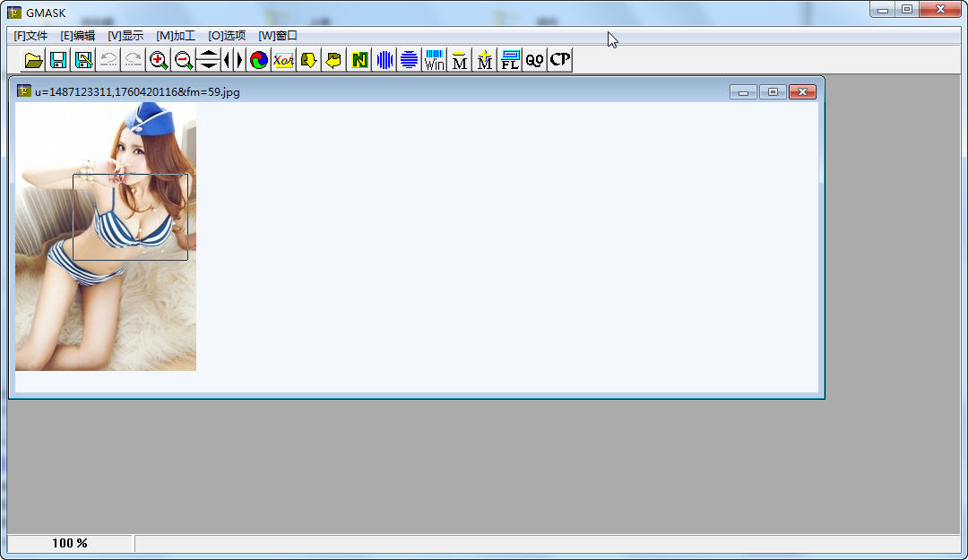Click the zoom out magnifier icon
The height and width of the screenshot is (560, 968).
184,60
